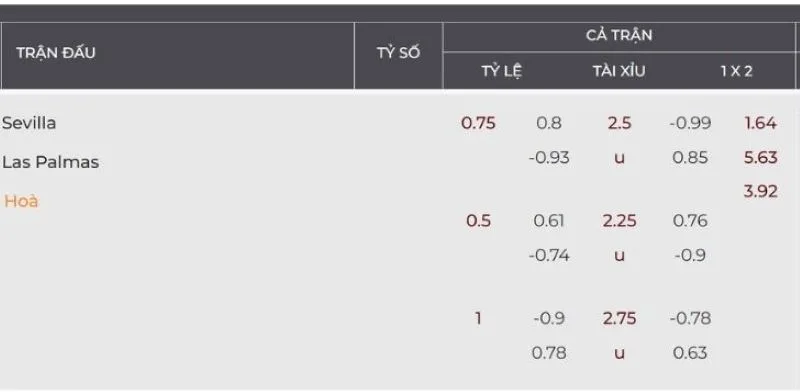Click the TỶ LỆ column header
Screen dimensions: 800x392
(502, 71)
